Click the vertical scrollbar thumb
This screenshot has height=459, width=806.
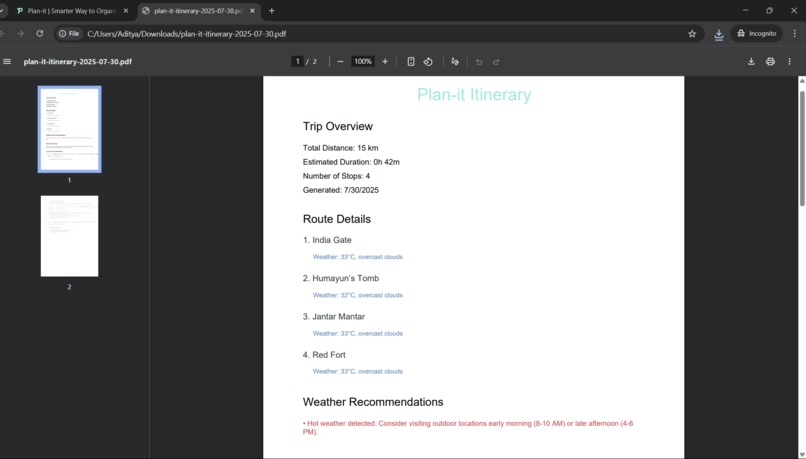802,149
